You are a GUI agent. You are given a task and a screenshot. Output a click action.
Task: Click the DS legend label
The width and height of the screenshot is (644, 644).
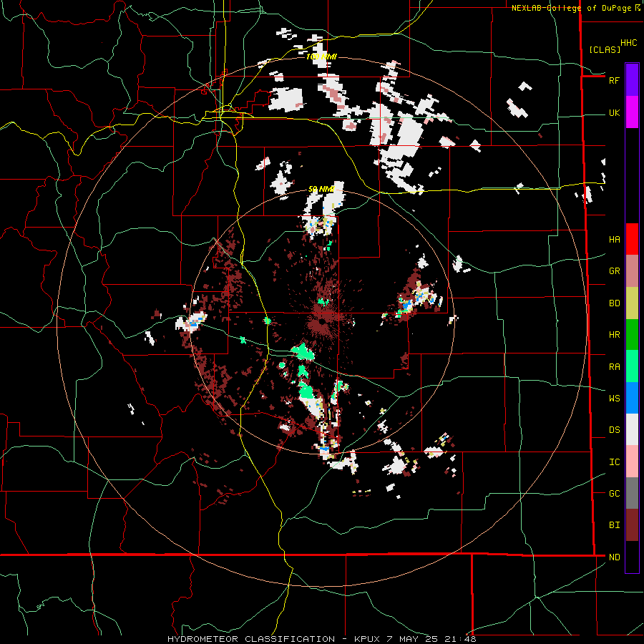tap(614, 430)
